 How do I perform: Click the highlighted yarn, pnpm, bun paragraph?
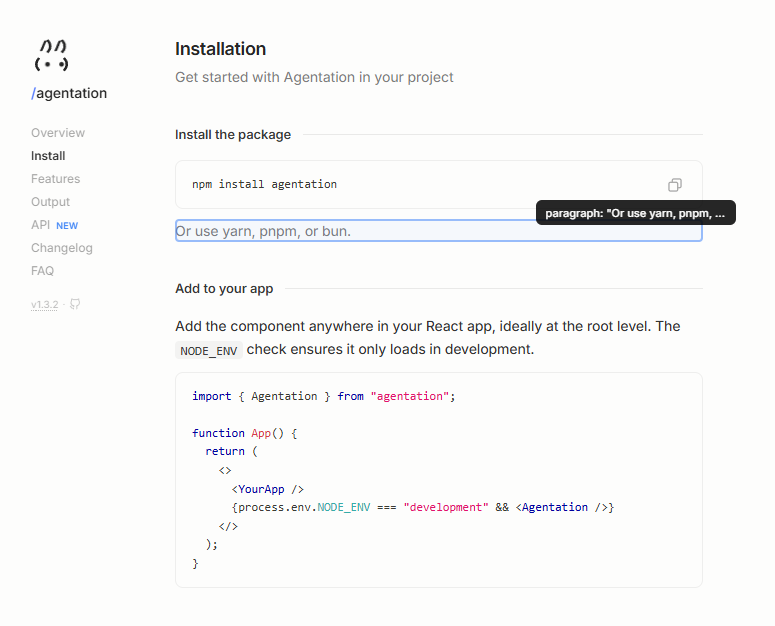pyautogui.click(x=263, y=231)
